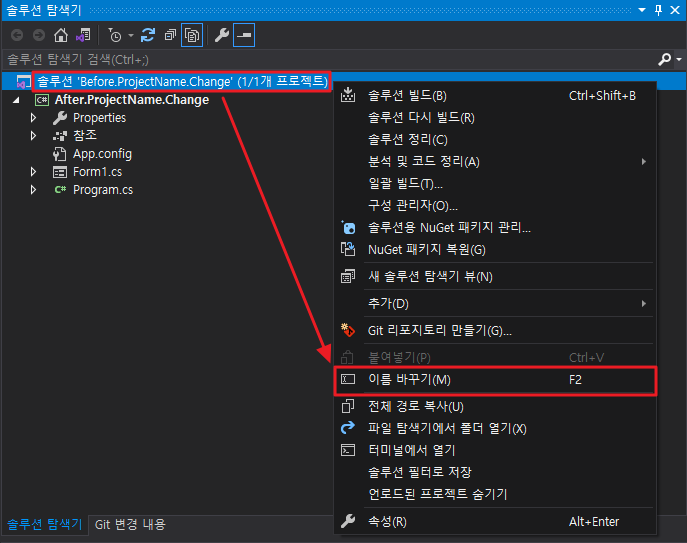
Task: Expand the Properties node
Action: click(x=33, y=118)
